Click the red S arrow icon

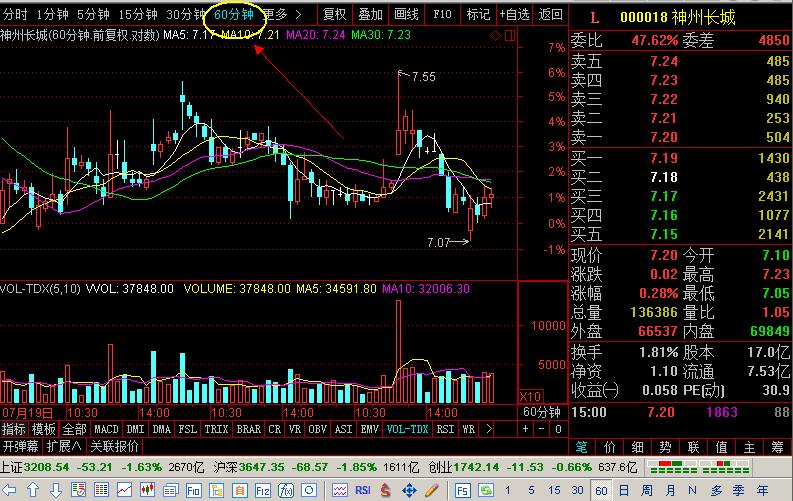point(386,490)
